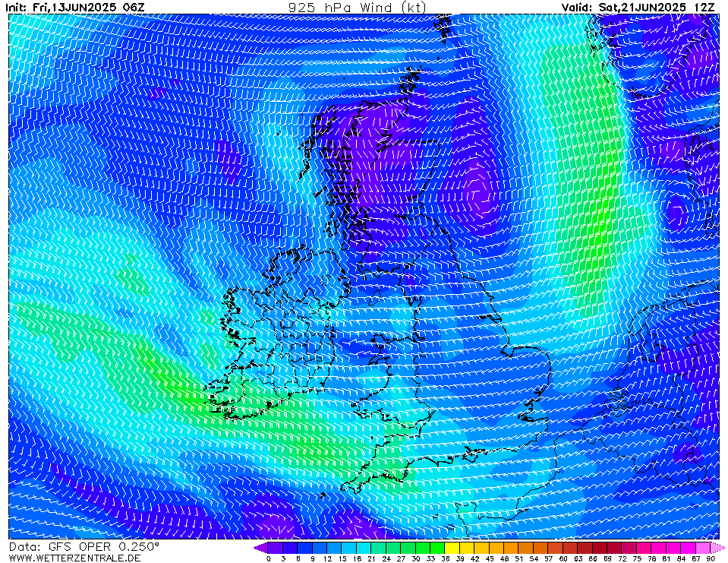Click the green legend swatch between 27 and 30
This screenshot has height=563, width=728.
pos(408,548)
